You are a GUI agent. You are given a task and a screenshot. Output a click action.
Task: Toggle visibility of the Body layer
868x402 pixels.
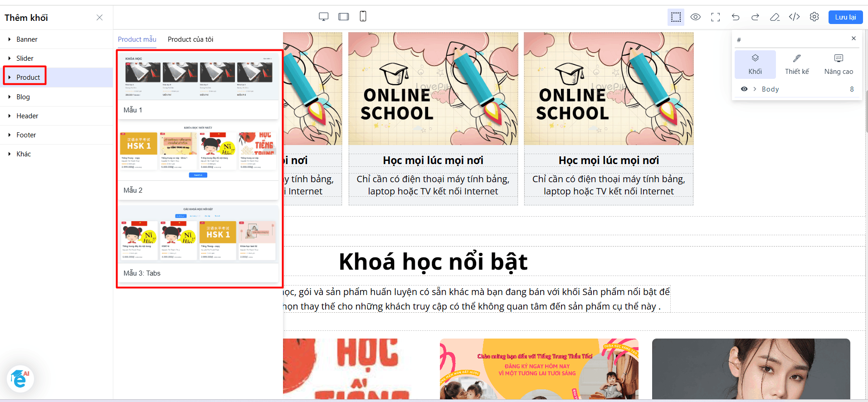pos(744,89)
